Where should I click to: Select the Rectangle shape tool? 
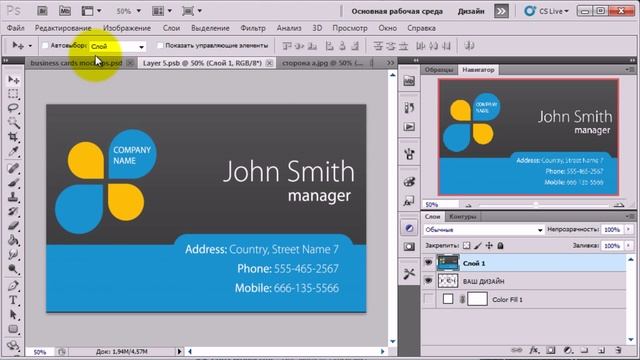pyautogui.click(x=13, y=329)
